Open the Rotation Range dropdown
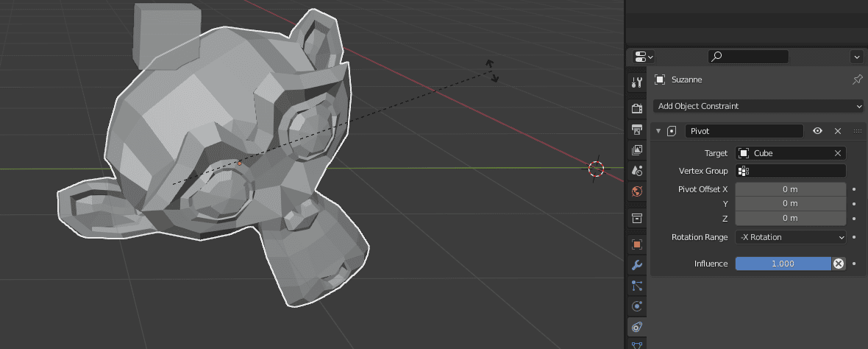868x349 pixels. pyautogui.click(x=791, y=237)
